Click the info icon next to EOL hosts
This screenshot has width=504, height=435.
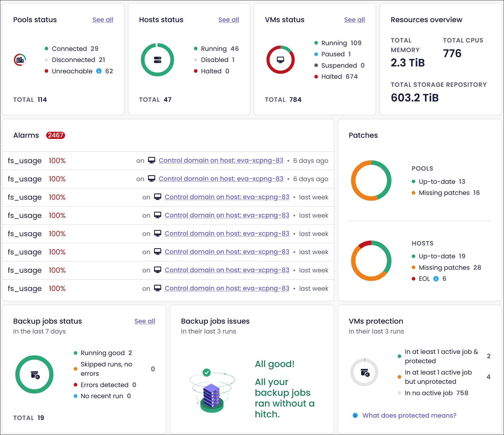point(436,279)
